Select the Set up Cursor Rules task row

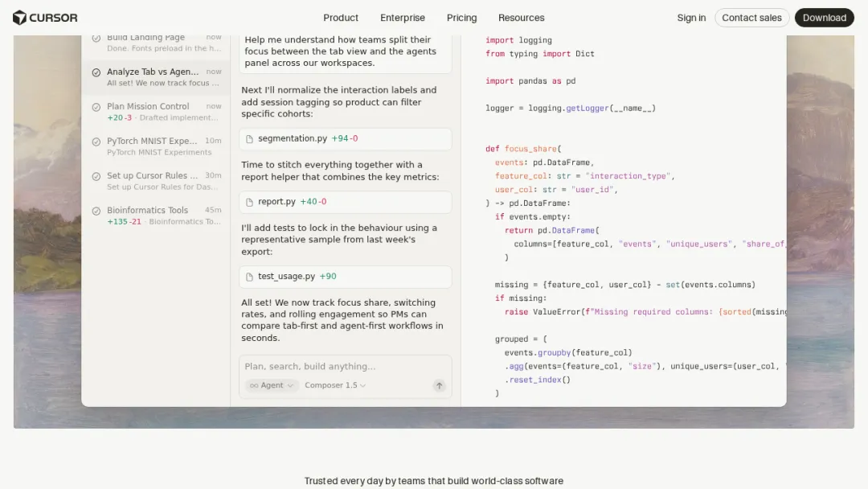[x=156, y=180]
